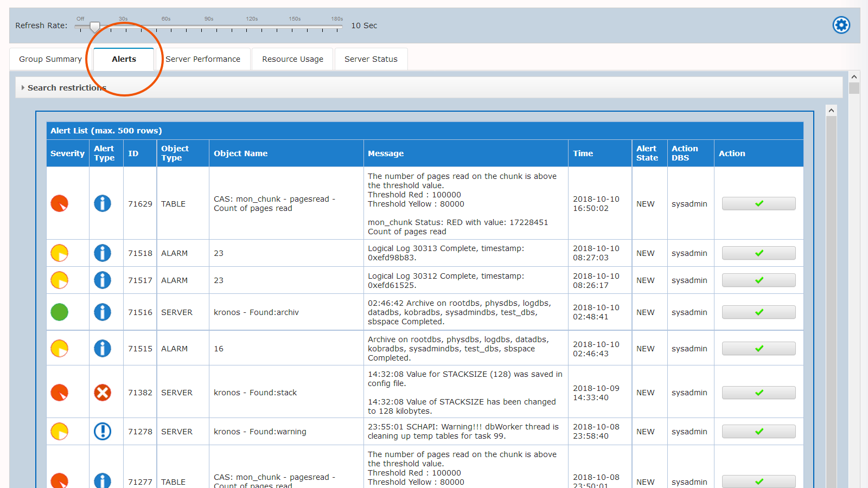
Task: Acknowledge alert 71515 with checkmark button
Action: 758,348
